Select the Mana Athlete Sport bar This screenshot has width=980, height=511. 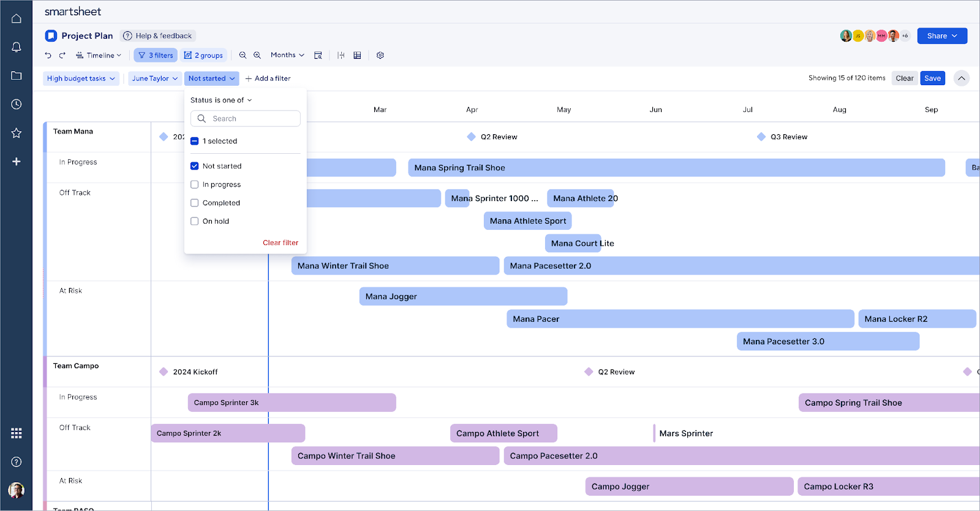(x=528, y=221)
